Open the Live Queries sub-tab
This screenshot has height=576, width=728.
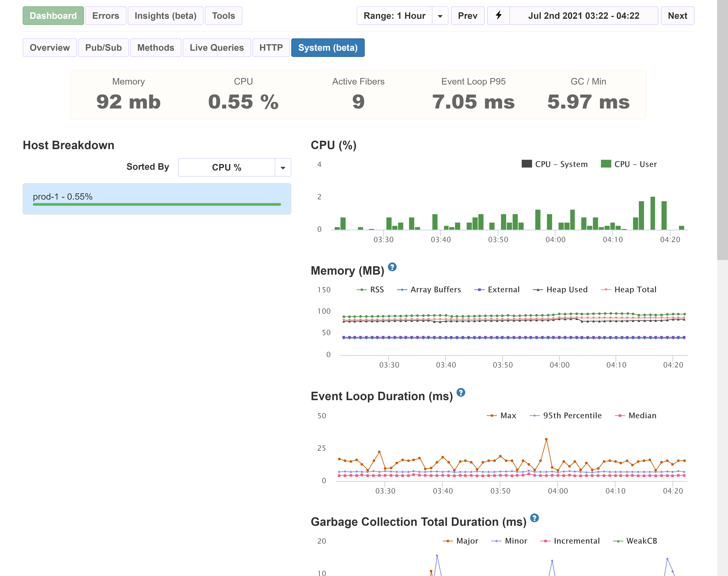point(217,48)
